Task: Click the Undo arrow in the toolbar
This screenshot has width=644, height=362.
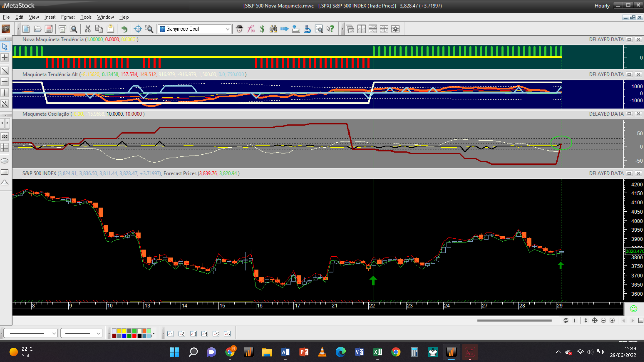Action: 124,29
